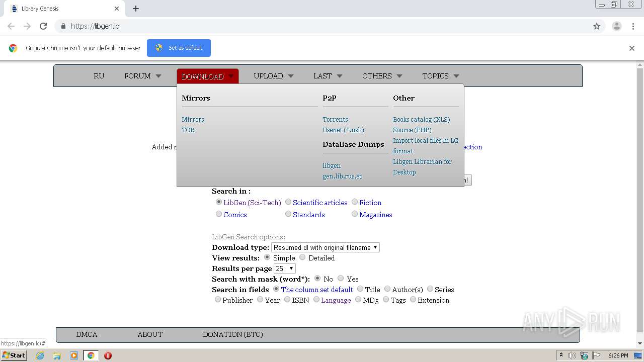Bookmark page with star icon
The image size is (644, 362).
[x=597, y=26]
